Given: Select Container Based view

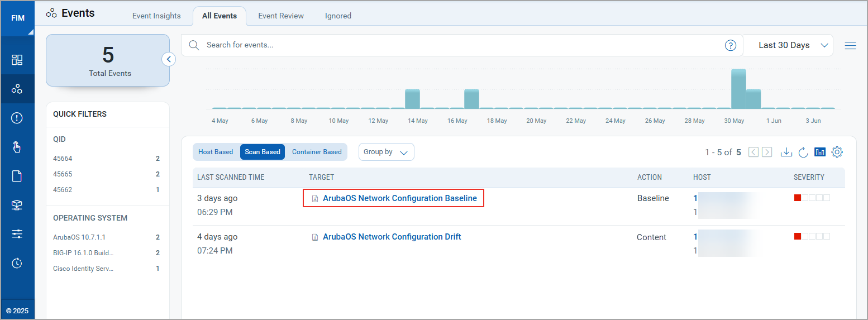Looking at the screenshot, I should click(x=317, y=152).
